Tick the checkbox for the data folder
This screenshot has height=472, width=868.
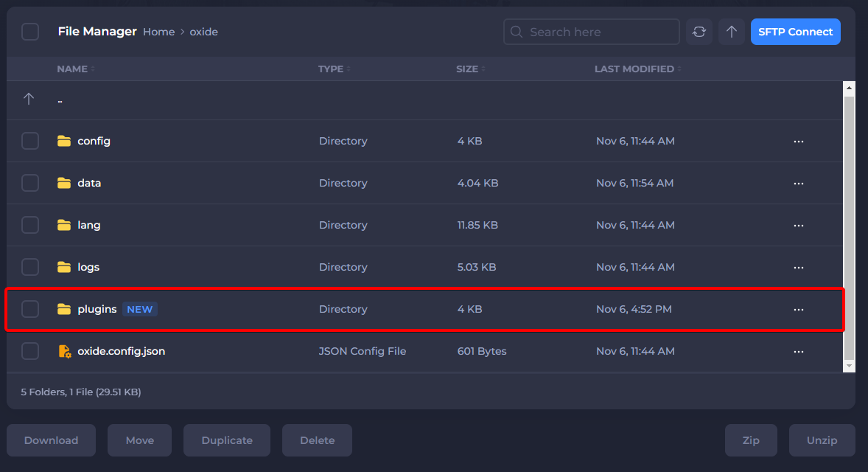(x=30, y=183)
